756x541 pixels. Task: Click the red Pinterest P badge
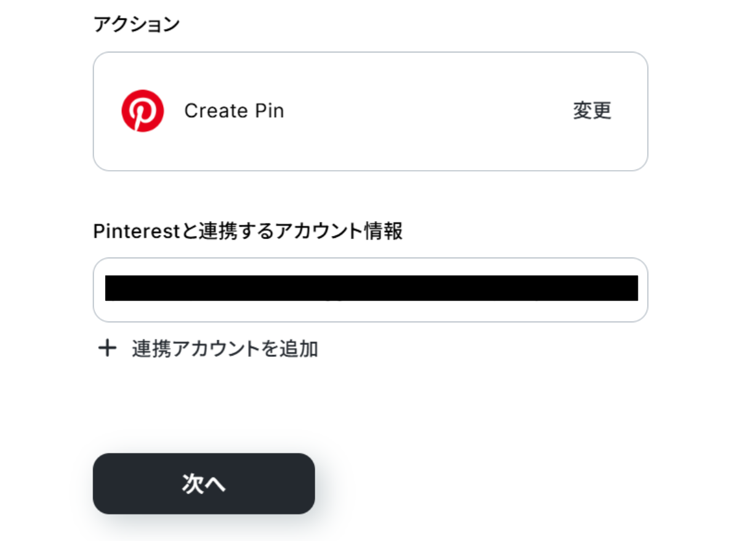142,111
